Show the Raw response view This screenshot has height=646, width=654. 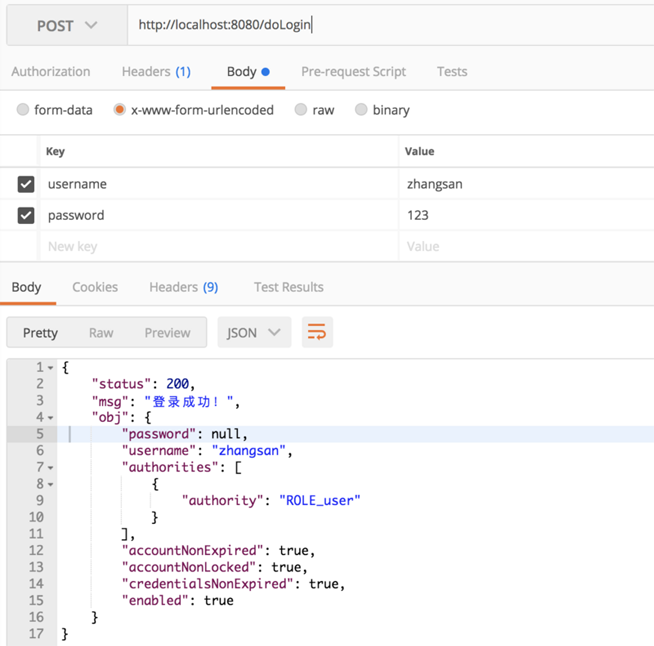101,333
